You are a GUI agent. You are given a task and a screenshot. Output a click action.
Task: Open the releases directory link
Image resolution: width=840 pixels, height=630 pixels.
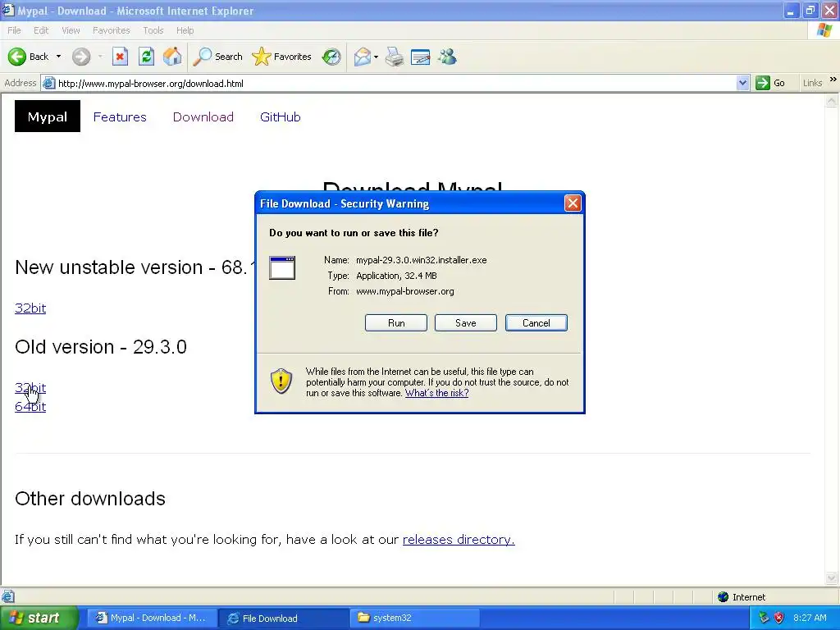(x=459, y=540)
